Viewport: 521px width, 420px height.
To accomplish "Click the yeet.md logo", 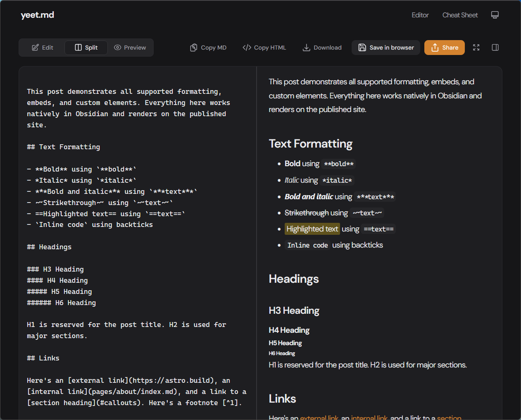I will point(37,15).
